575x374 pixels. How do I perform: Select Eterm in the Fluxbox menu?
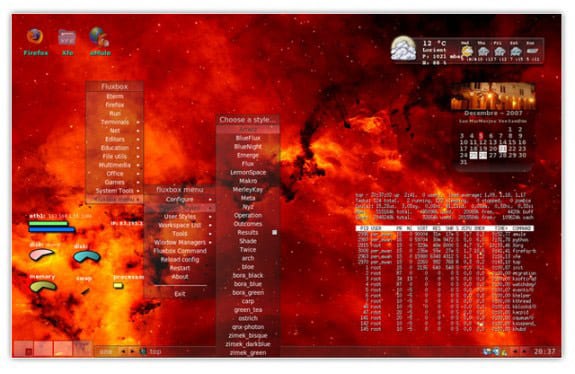114,96
